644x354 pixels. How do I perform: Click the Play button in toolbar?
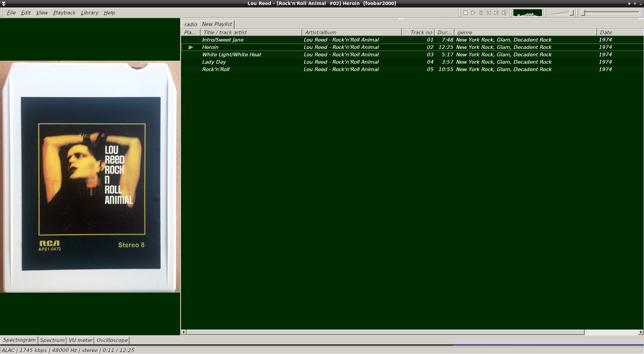[x=473, y=13]
